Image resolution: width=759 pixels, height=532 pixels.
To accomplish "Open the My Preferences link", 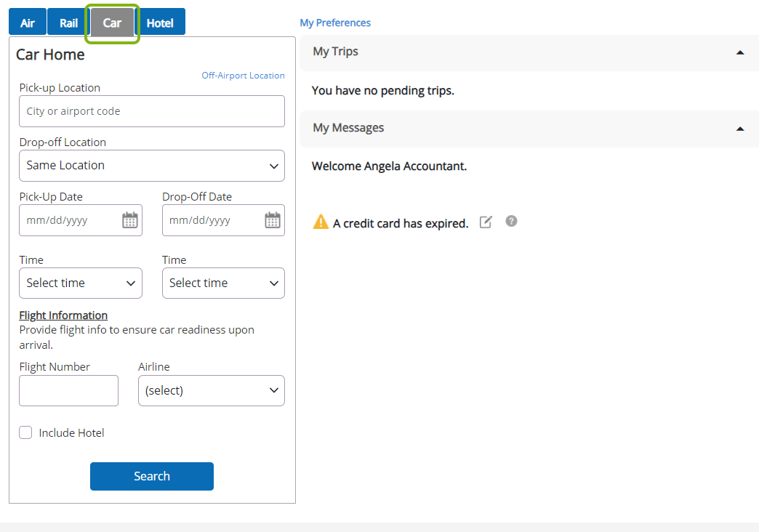I will point(335,23).
